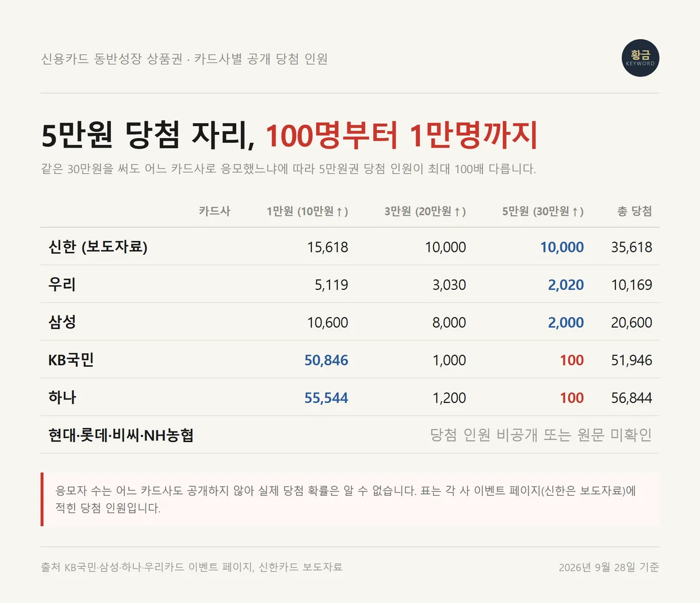Select the '현대·롯데·비씨·NH농협' row label

[121, 435]
